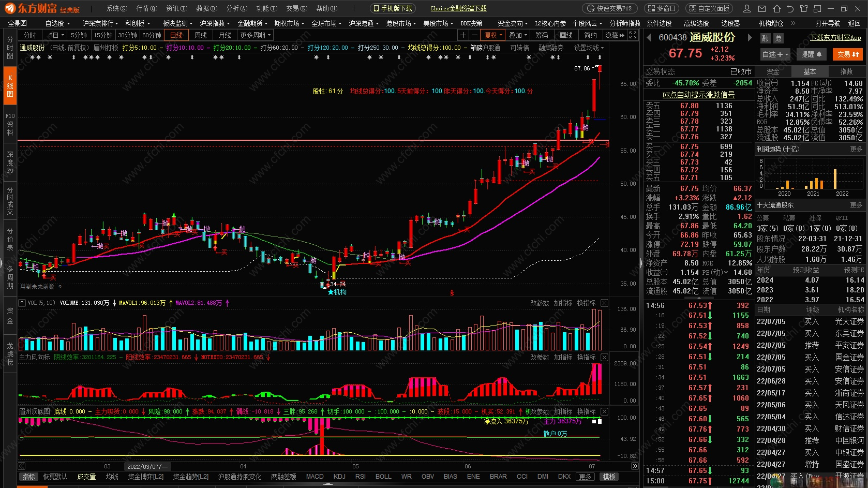868x488 pixels.
Task: Click 恢复默认 restore default button
Action: [55, 477]
